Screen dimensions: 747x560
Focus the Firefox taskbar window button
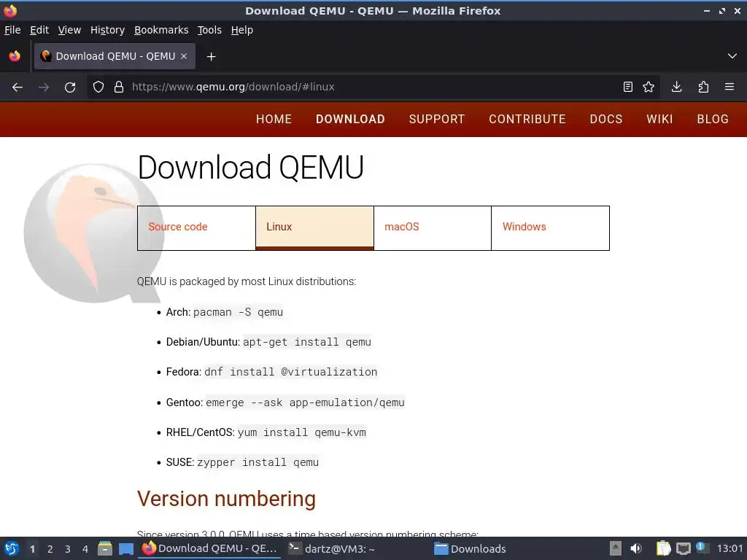(210, 548)
